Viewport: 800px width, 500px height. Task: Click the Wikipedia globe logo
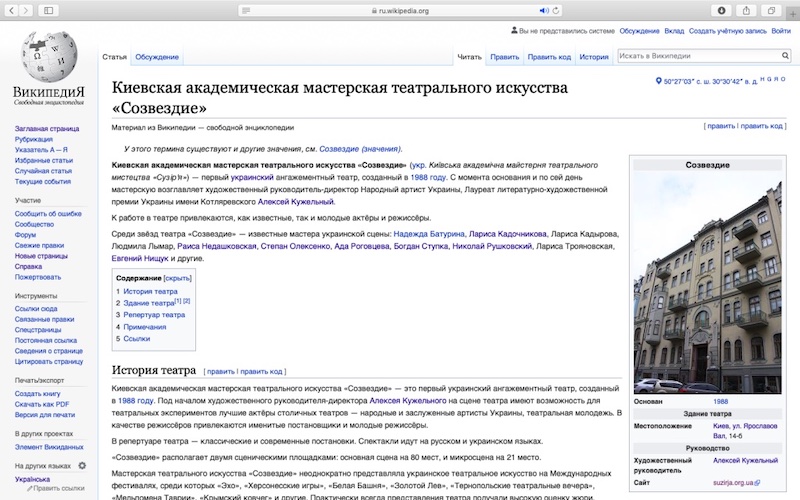coord(49,57)
